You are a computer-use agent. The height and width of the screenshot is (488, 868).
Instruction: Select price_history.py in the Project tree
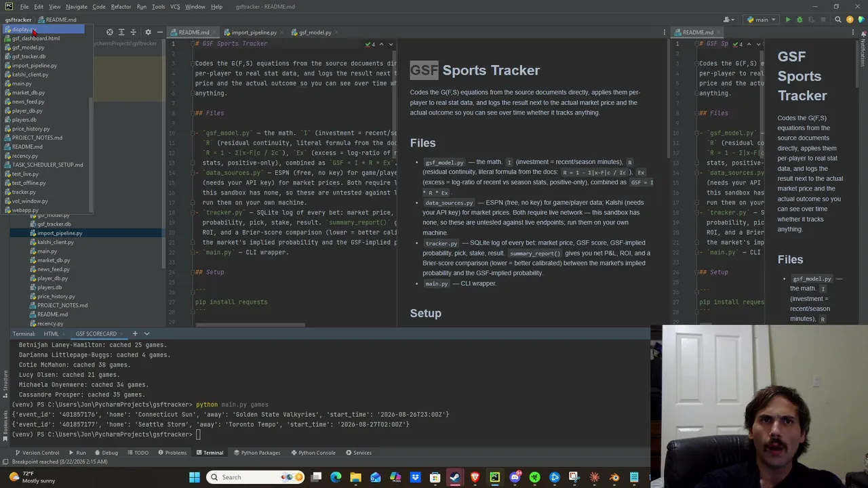pyautogui.click(x=56, y=296)
